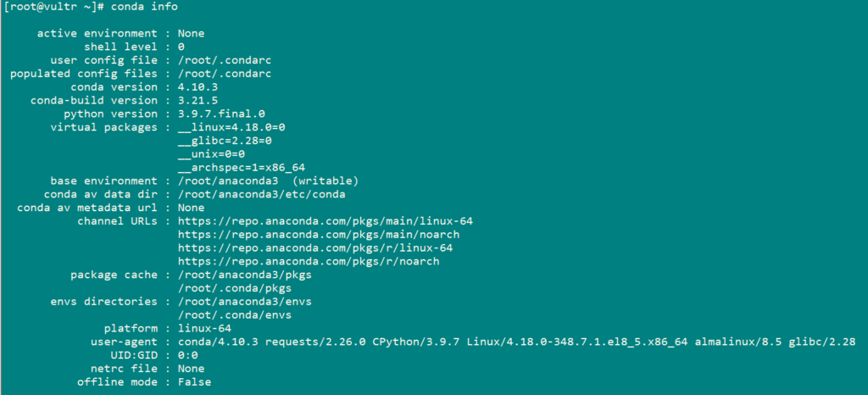Click the __glibc=2.28=0 virtual package line
Image resolution: width=868 pixels, height=395 pixels.
point(224,141)
